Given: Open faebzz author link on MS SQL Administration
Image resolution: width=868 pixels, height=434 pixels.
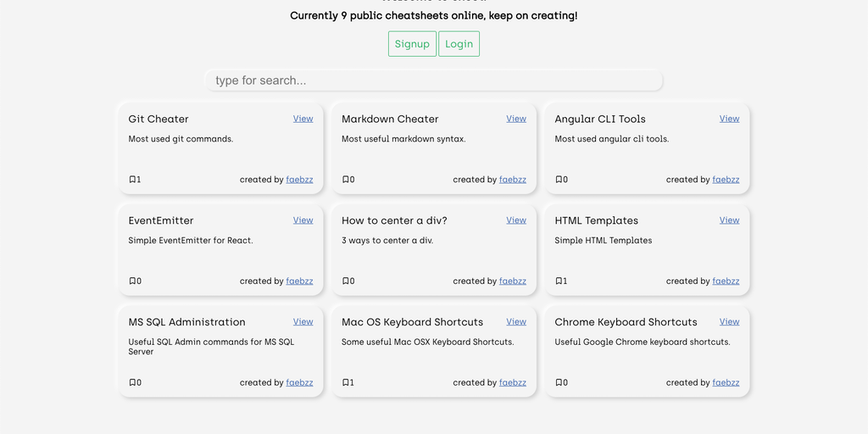Looking at the screenshot, I should coord(299,383).
